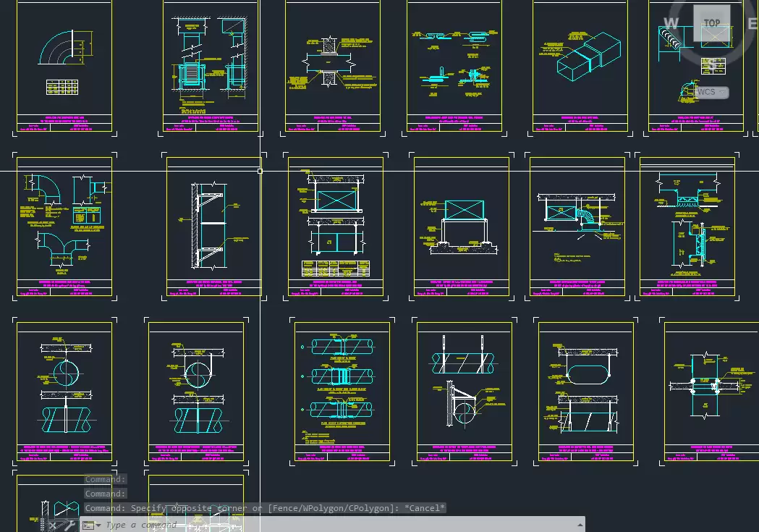Click the Cancel command history line
Image resolution: width=759 pixels, height=532 pixels.
pos(265,508)
